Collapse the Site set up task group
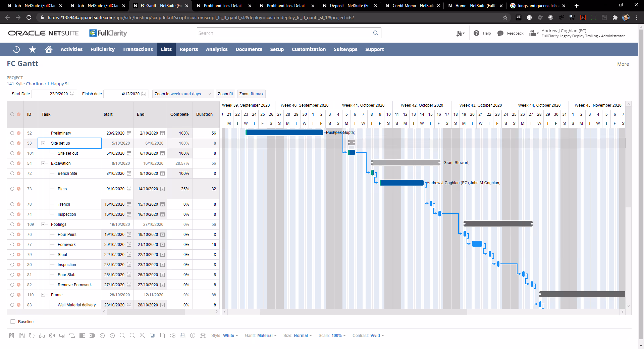This screenshot has height=349, width=644. (x=43, y=143)
